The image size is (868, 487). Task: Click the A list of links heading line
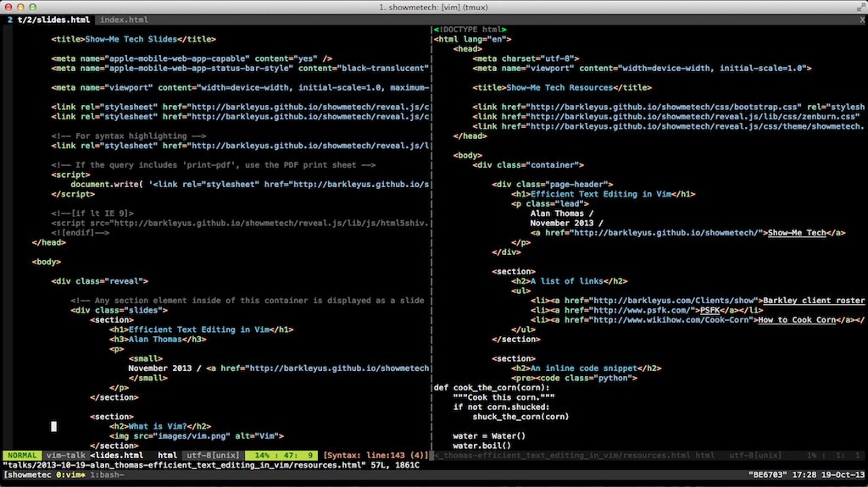pyautogui.click(x=569, y=281)
